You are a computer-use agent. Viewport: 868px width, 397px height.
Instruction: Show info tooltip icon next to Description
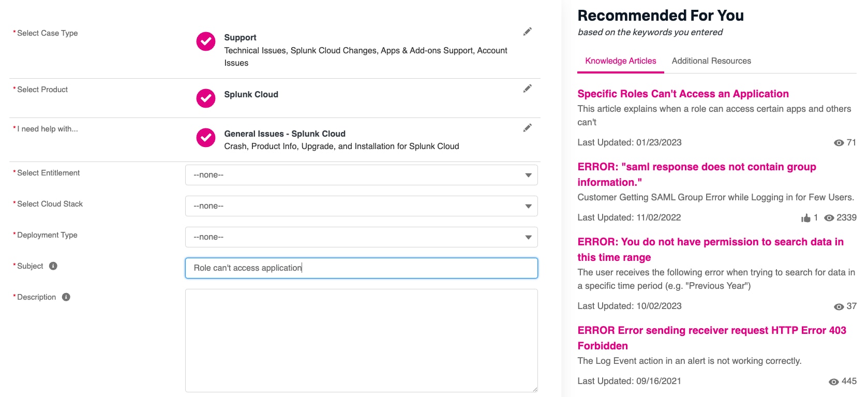coord(66,297)
